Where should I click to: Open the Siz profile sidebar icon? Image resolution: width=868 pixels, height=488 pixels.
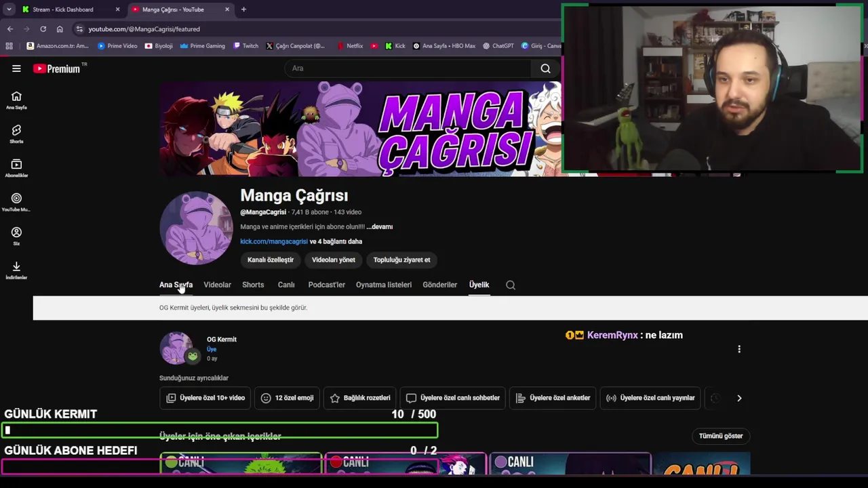[16, 236]
